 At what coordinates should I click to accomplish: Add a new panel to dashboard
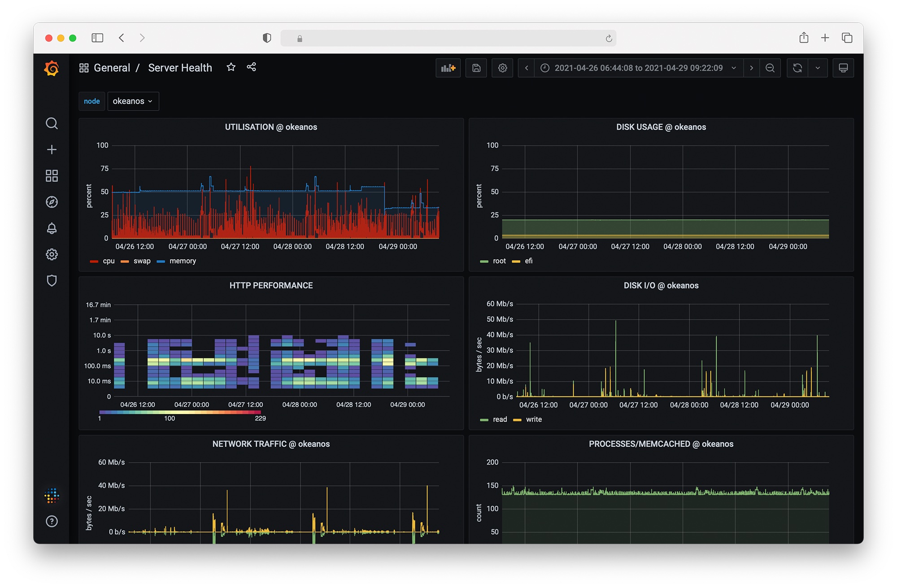[x=448, y=68]
